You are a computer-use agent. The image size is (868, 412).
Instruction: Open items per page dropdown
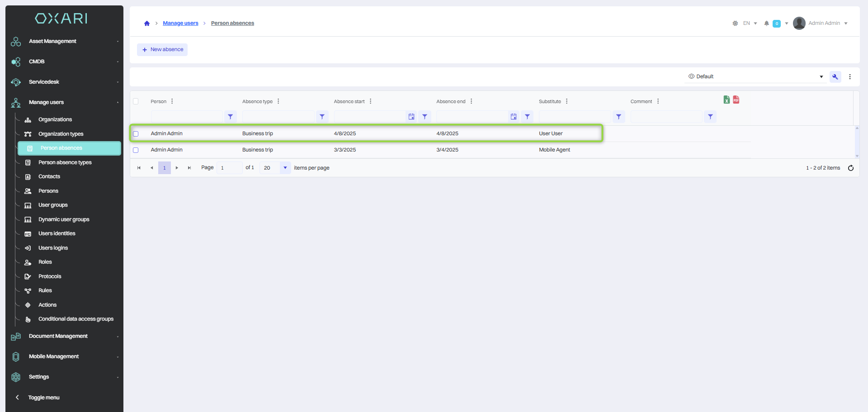(285, 168)
